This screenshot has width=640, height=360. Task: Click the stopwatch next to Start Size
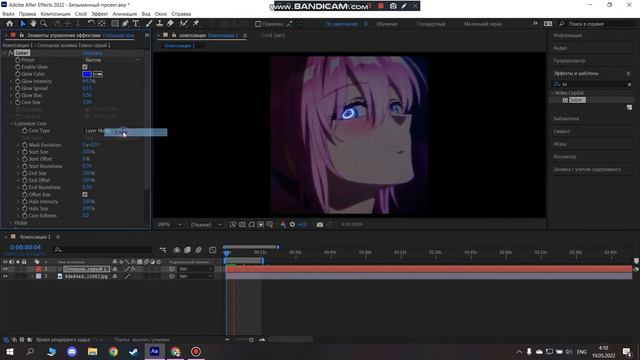[x=25, y=152]
